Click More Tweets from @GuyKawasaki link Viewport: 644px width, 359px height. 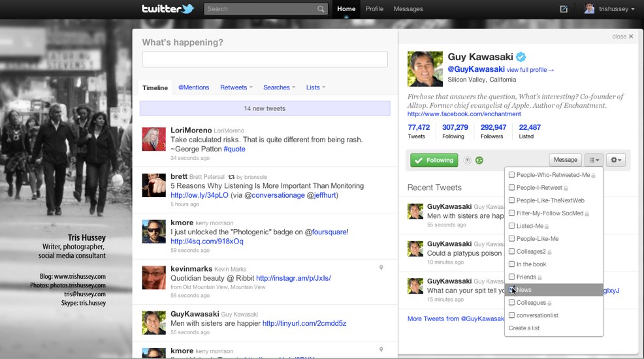(455, 319)
